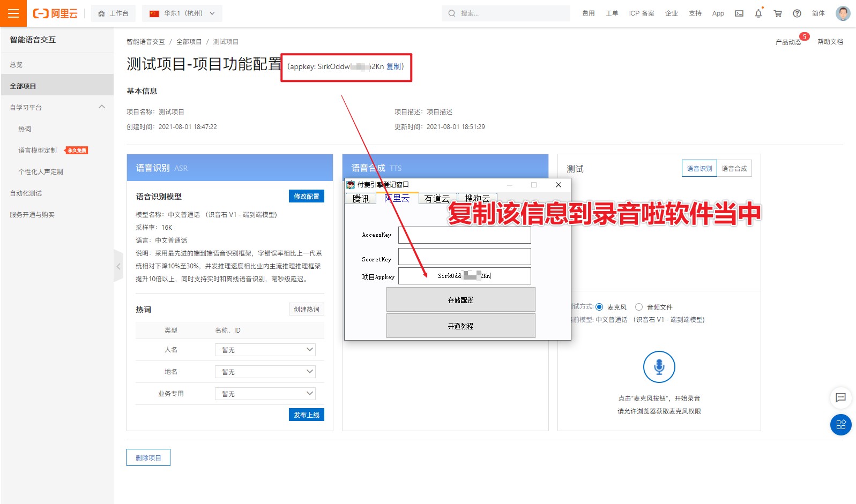The height and width of the screenshot is (504, 856).
Task: Select the 音频文件 radio option
Action: [639, 307]
